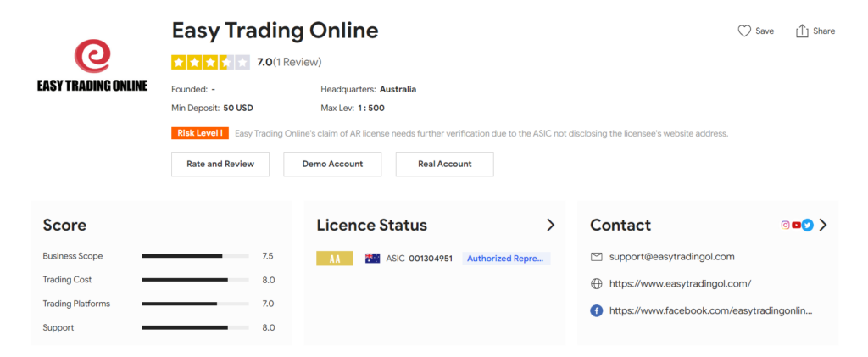Screen dimensions: 868x357
Task: Click the Score heading
Action: pos(64,226)
